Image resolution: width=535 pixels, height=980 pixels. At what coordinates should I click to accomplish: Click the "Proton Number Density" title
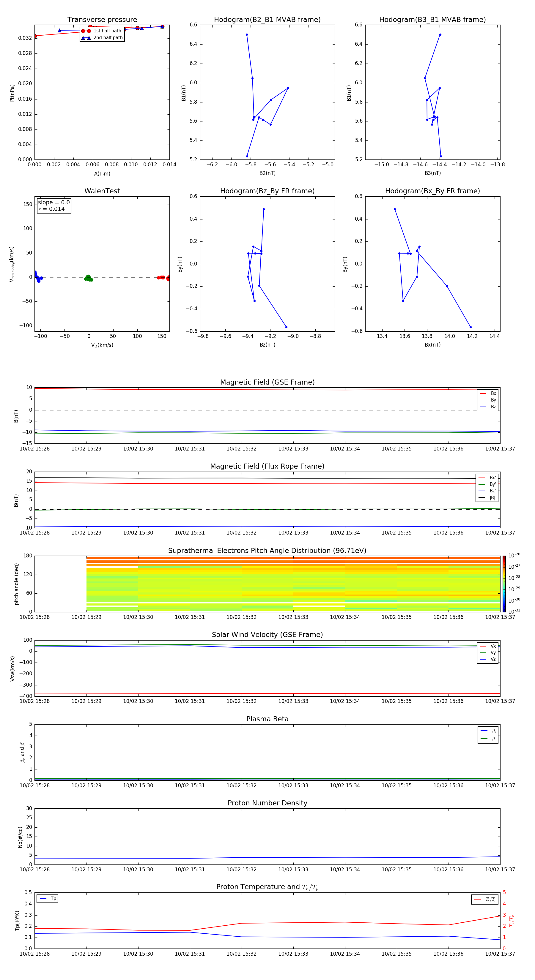[267, 803]
